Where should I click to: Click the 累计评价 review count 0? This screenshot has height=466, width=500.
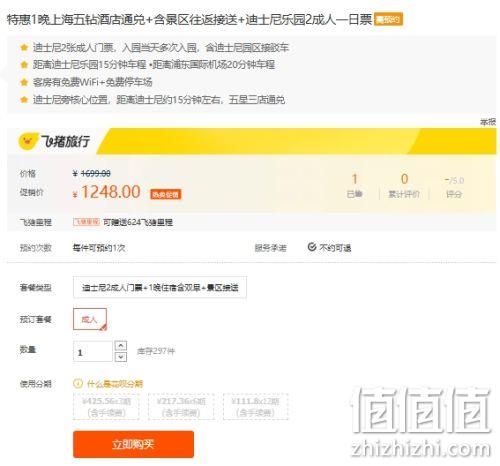pos(404,179)
